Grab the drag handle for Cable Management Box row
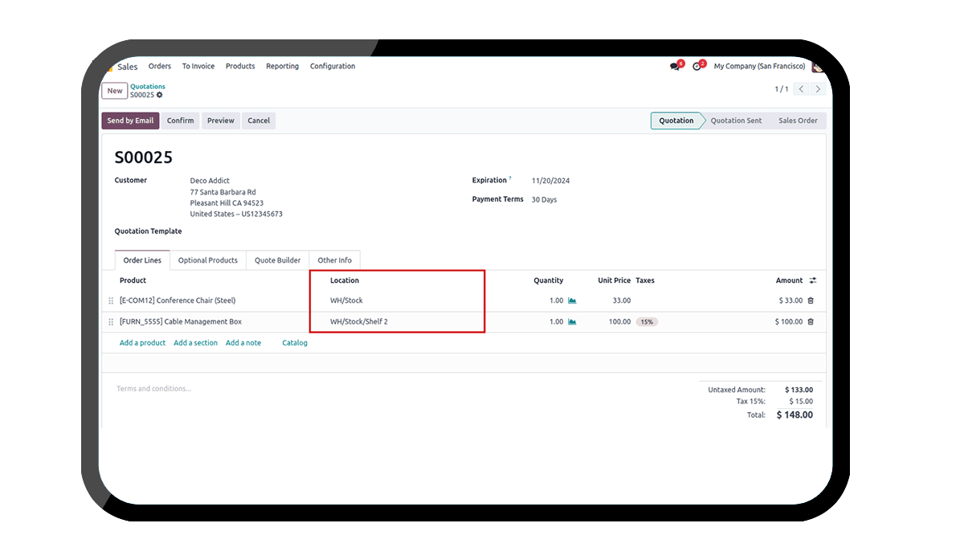The width and height of the screenshot is (964, 560). (x=111, y=321)
